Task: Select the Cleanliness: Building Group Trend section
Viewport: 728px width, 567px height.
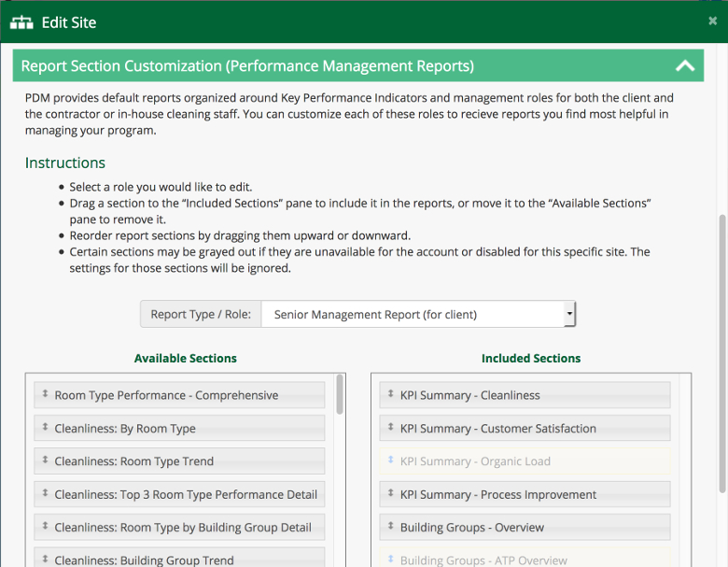Action: coord(144,560)
